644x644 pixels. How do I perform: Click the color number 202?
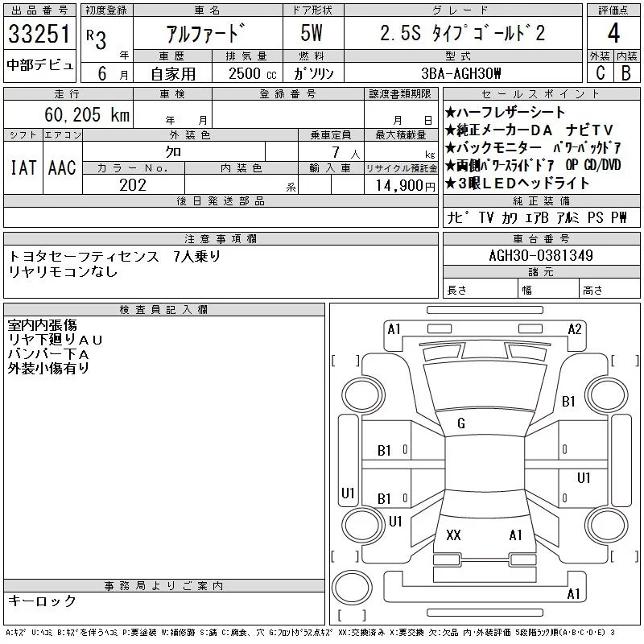click(133, 185)
